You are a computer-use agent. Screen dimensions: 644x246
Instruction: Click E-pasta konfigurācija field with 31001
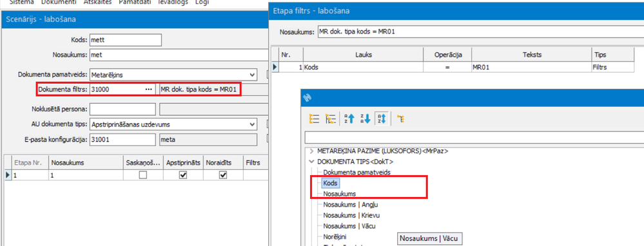[122, 139]
